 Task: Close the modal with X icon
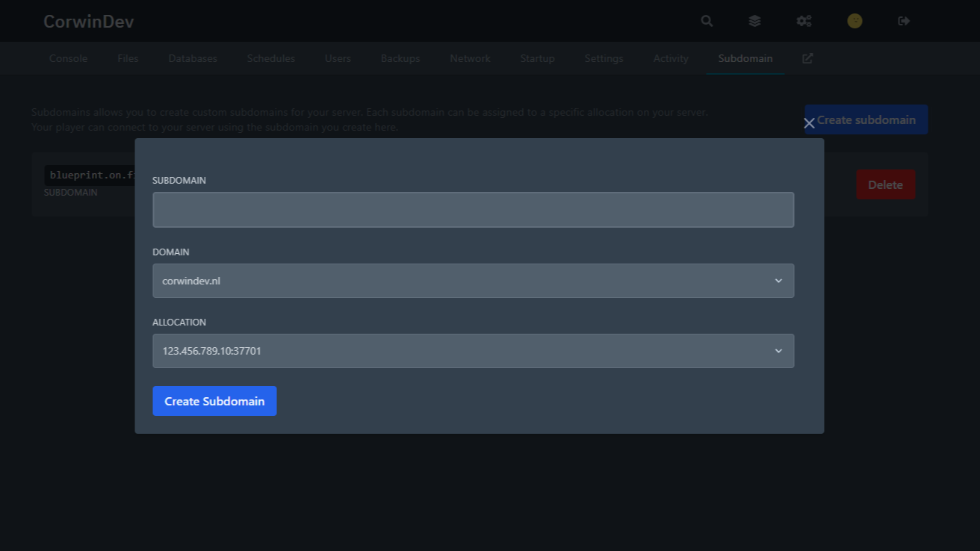click(809, 123)
